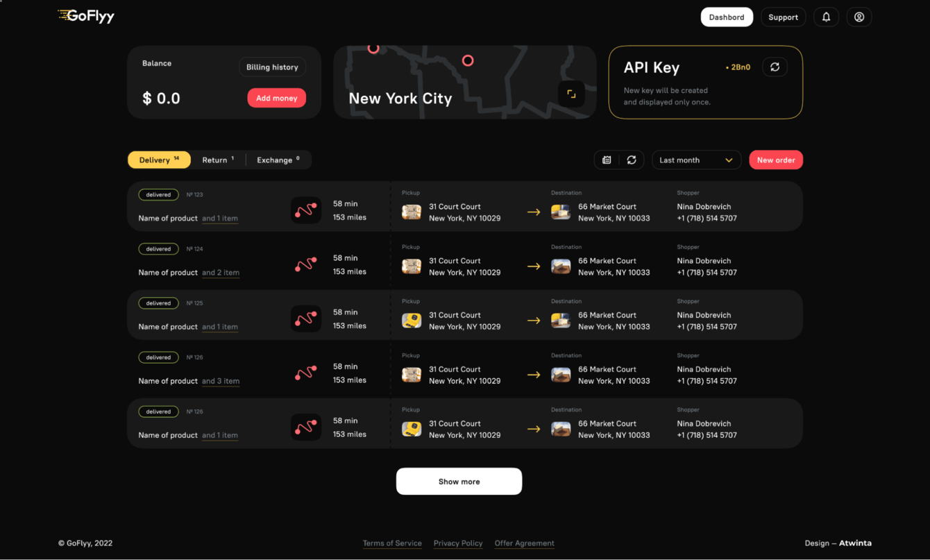
Task: Open "and 1 item" link of order №123
Action: coord(220,219)
